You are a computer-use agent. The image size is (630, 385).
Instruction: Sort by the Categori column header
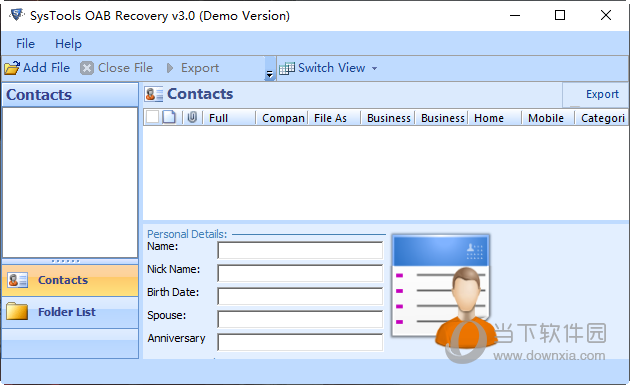pyautogui.click(x=601, y=118)
